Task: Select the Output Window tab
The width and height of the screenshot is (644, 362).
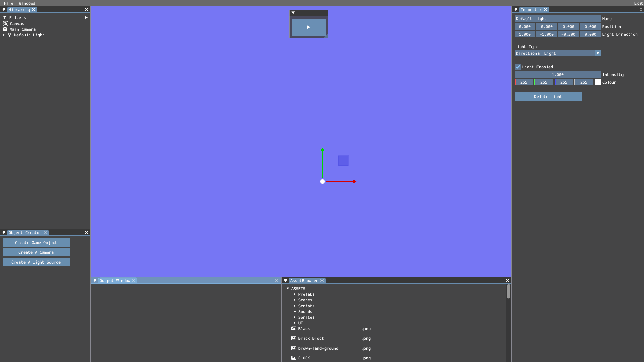Action: (115, 280)
